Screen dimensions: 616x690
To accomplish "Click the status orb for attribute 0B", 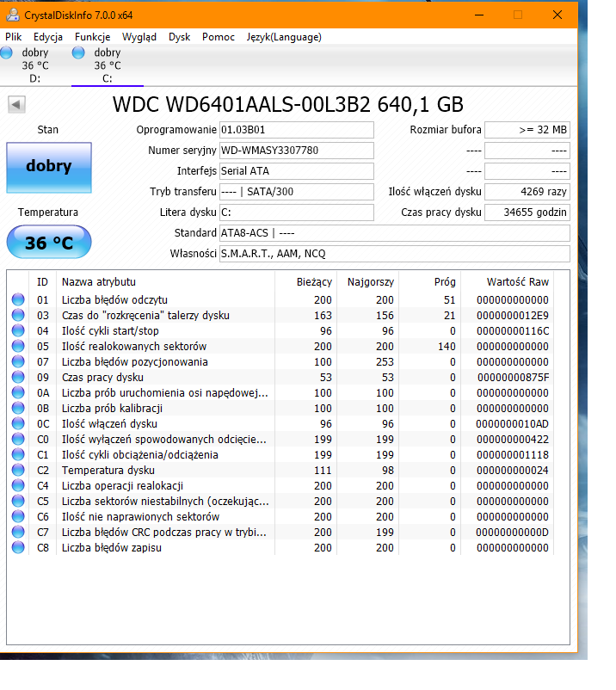I will 18,408.
